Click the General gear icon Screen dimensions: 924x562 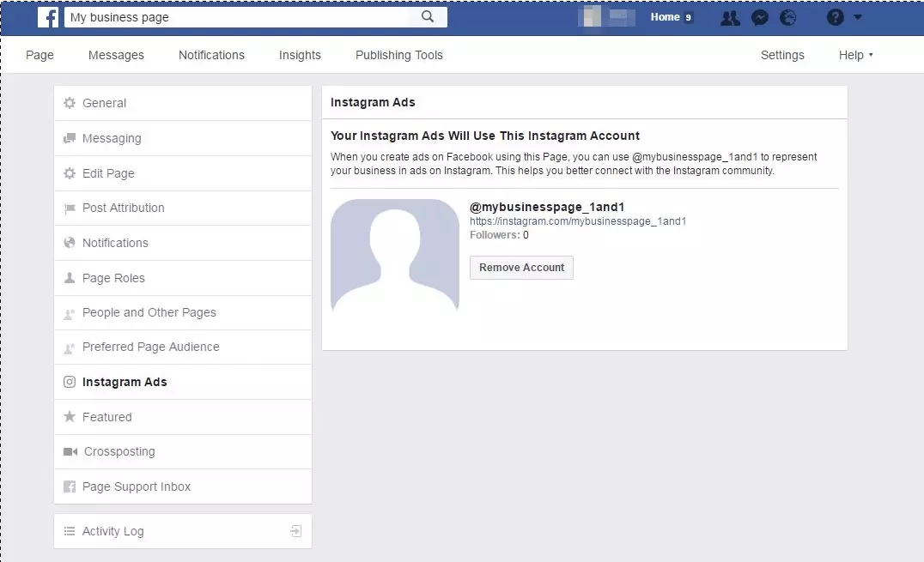70,103
